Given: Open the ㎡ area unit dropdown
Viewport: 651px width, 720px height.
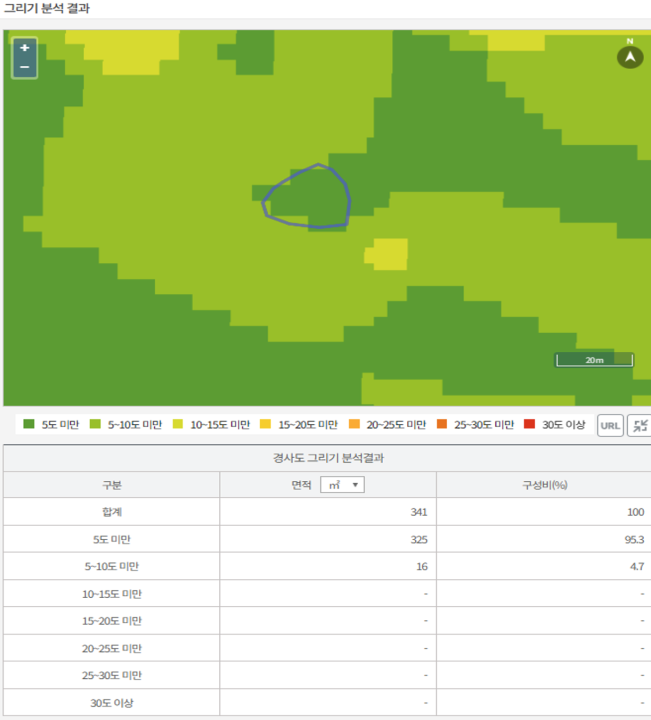Looking at the screenshot, I should (342, 485).
